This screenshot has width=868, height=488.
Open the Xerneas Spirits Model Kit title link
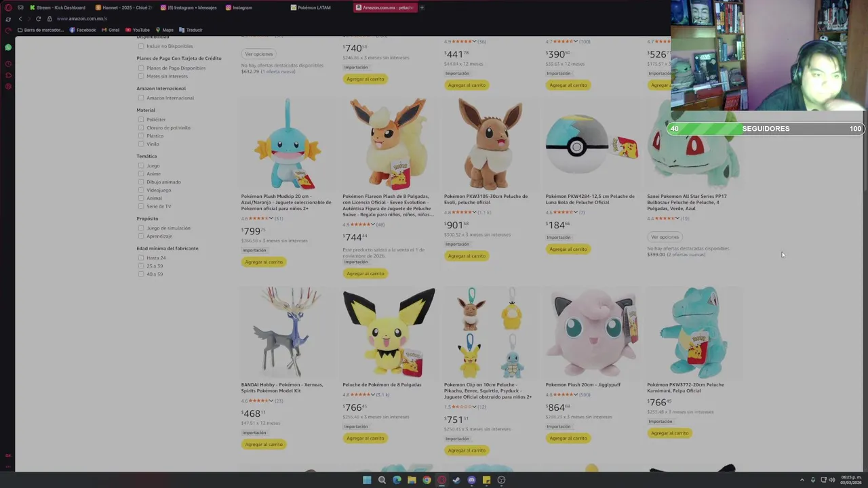coord(282,388)
